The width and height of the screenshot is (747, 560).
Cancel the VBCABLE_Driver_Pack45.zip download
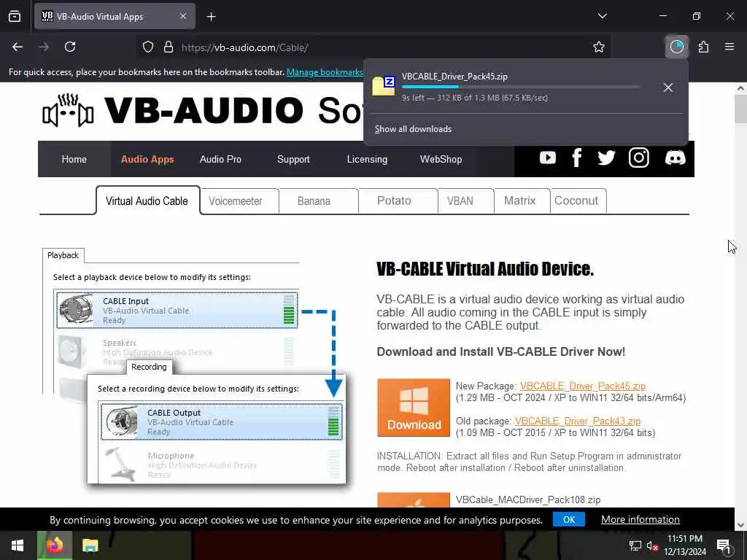click(668, 87)
